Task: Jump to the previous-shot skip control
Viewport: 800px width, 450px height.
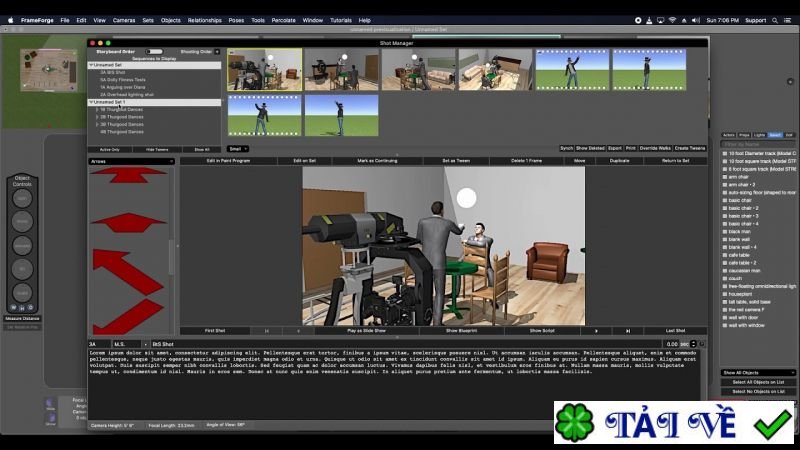Action: coord(266,331)
